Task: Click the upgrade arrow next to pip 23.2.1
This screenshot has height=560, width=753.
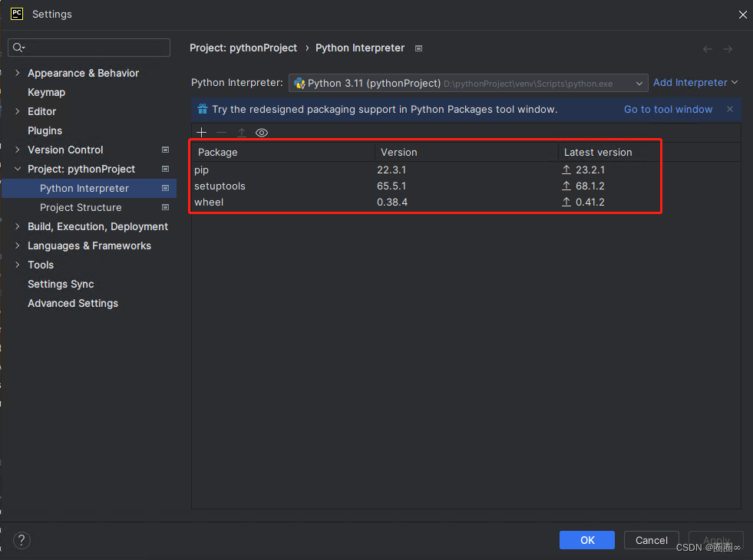Action: [x=566, y=170]
